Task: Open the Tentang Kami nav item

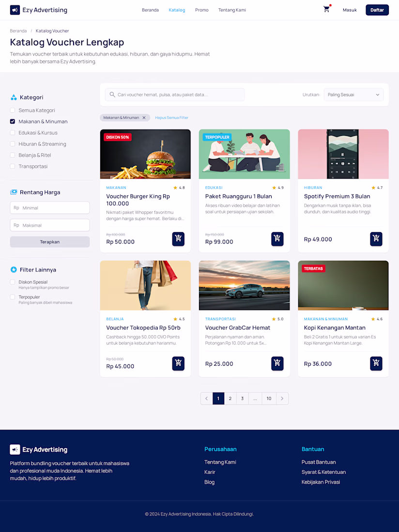Action: [232, 10]
